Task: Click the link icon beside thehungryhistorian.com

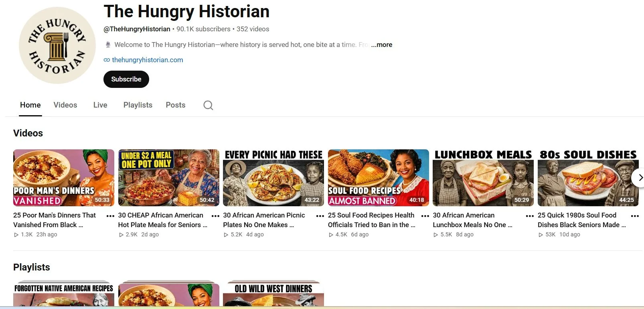Action: 107,60
